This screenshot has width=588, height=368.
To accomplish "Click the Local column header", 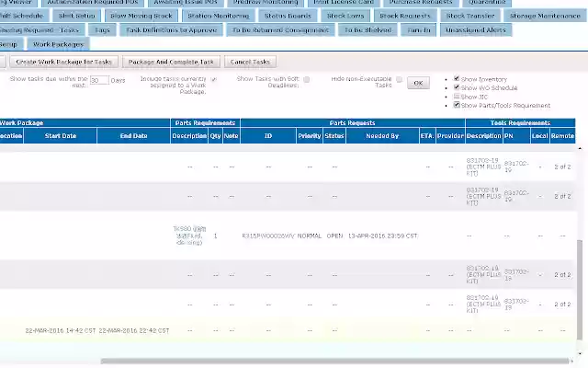I will pos(539,136).
